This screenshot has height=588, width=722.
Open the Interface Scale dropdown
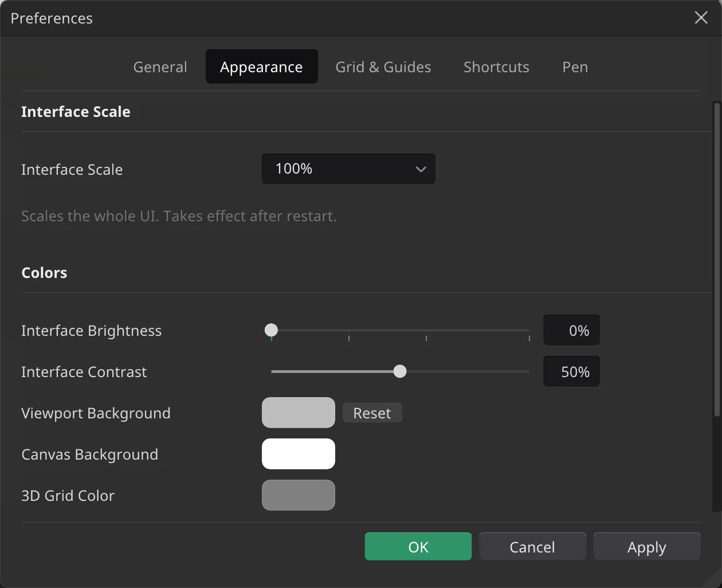point(348,169)
